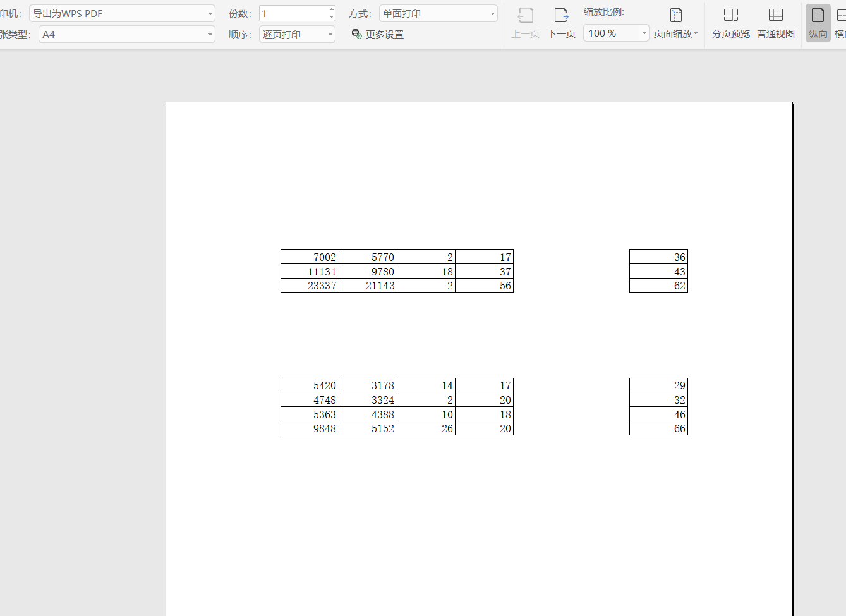Screen dimensions: 846x616
Task: Expand the printer dropdown showing 导出为WPS PDF
Action: tap(210, 14)
